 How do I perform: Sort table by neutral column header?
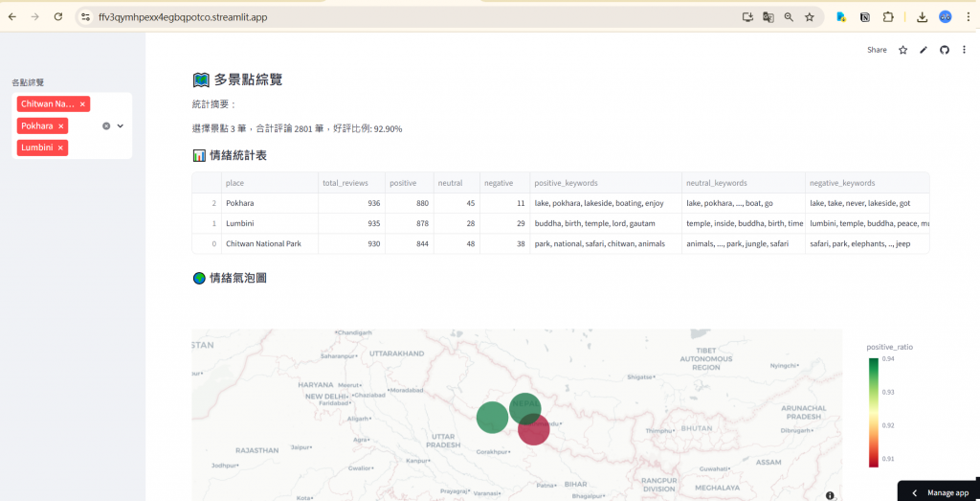coord(456,183)
